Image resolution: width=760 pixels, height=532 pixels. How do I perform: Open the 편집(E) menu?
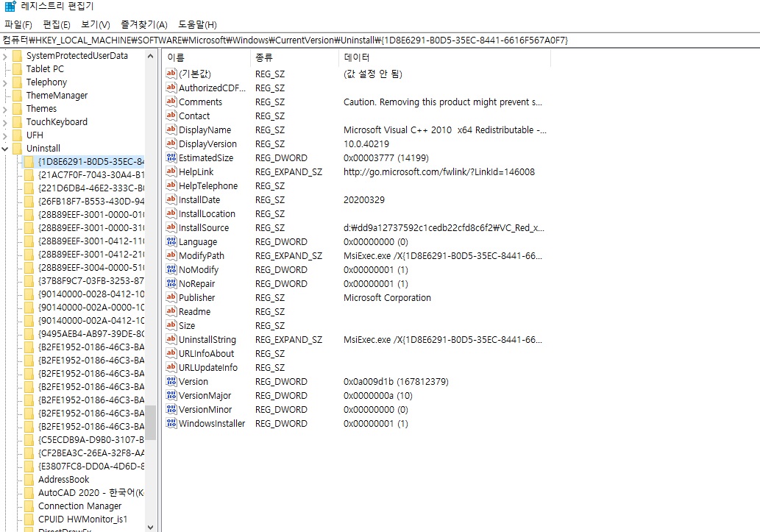click(x=57, y=25)
